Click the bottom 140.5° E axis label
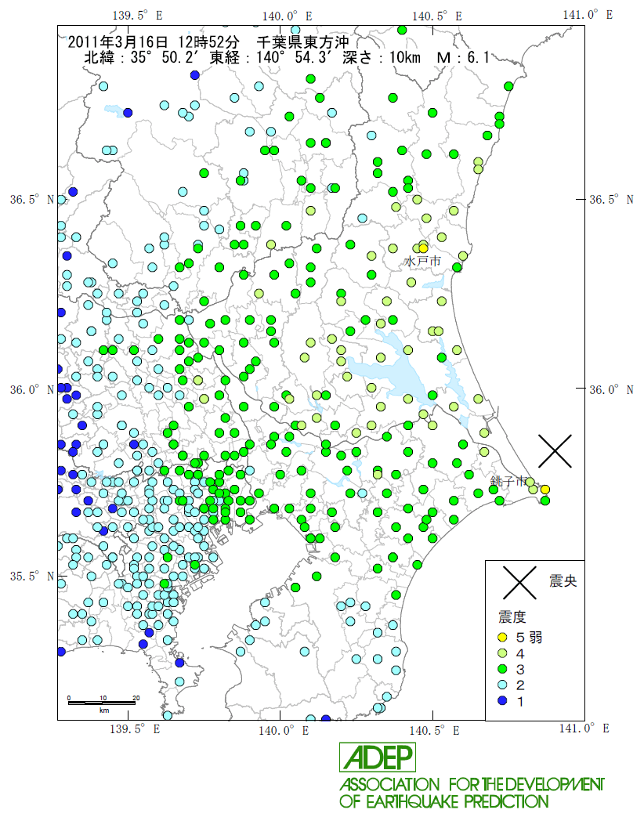Image resolution: width=644 pixels, height=817 pixels. tap(434, 731)
